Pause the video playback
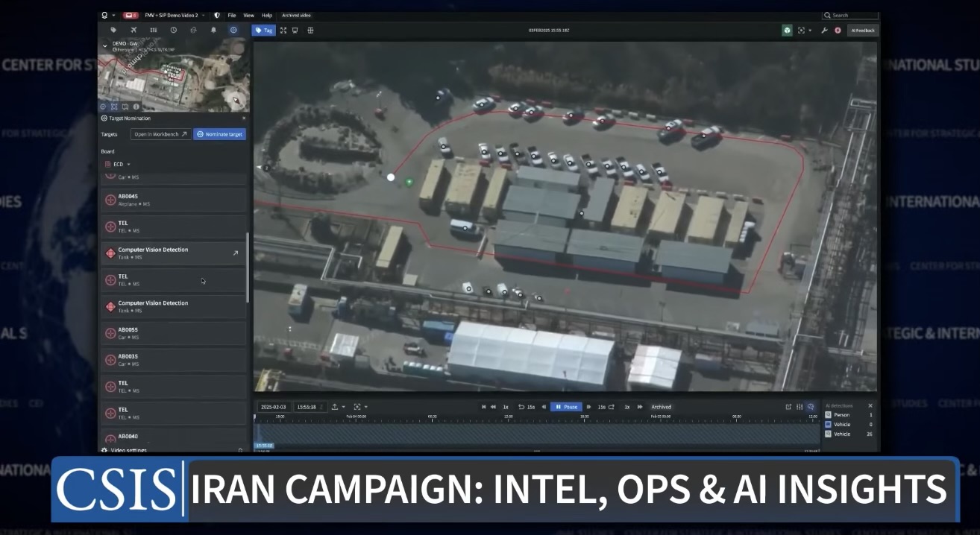The height and width of the screenshot is (535, 980). [566, 407]
